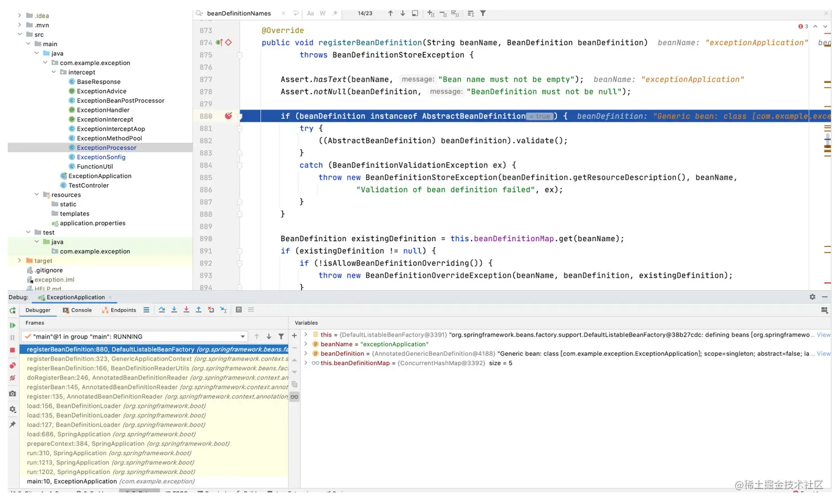Click the layout settings icon right of Debugger toolbar
Image resolution: width=837 pixels, height=504 pixels.
(824, 310)
